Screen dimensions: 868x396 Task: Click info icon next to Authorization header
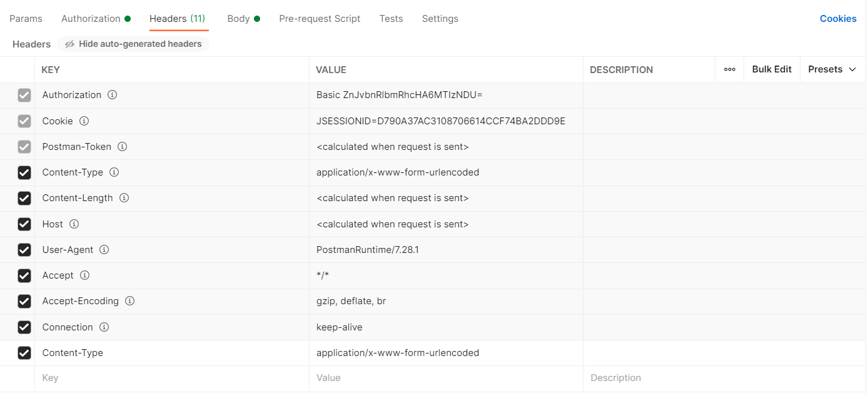pos(113,95)
